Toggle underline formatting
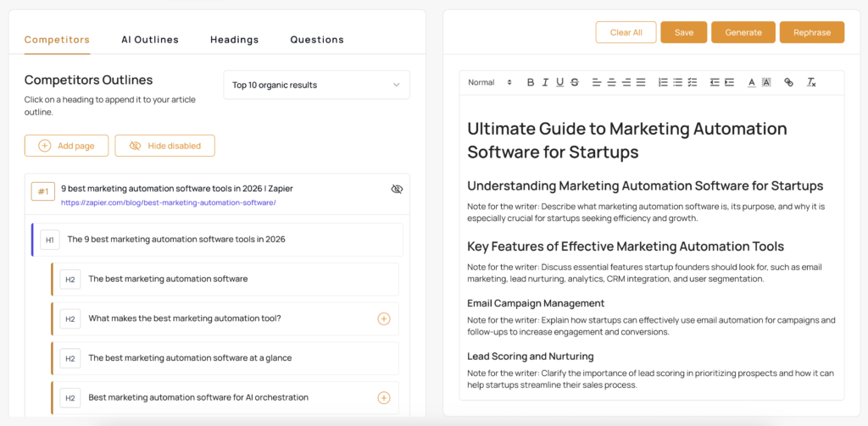The image size is (868, 426). [559, 82]
